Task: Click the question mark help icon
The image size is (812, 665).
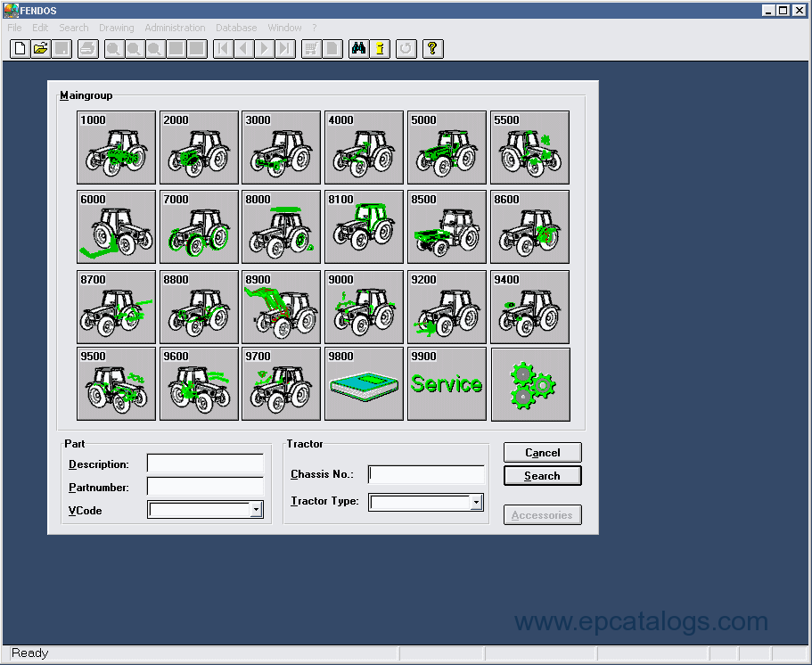Action: [x=432, y=49]
